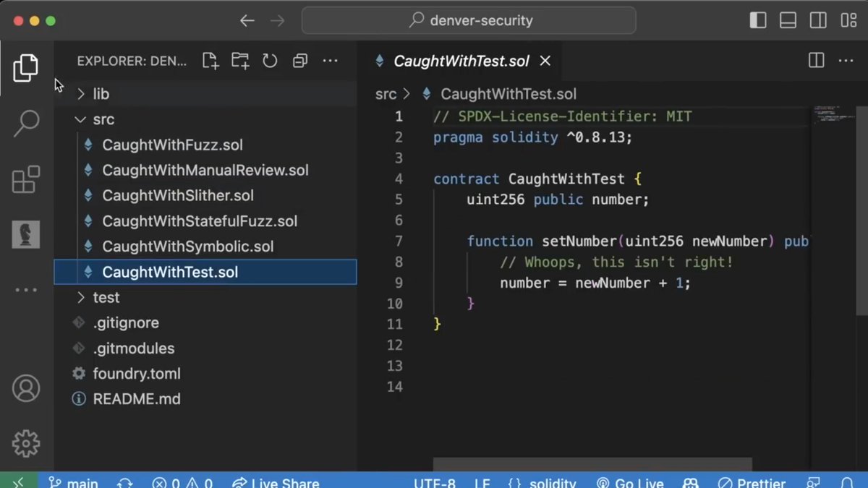Click the New File icon in Explorer
This screenshot has width=868, height=488.
[210, 61]
